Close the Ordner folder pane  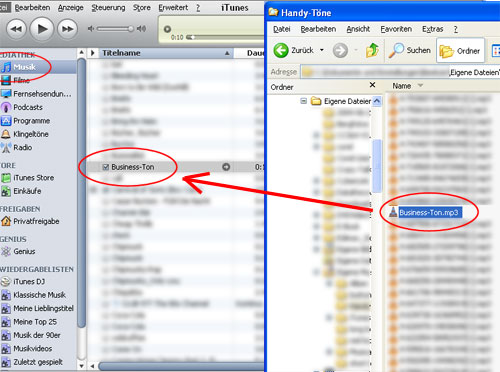(x=372, y=85)
